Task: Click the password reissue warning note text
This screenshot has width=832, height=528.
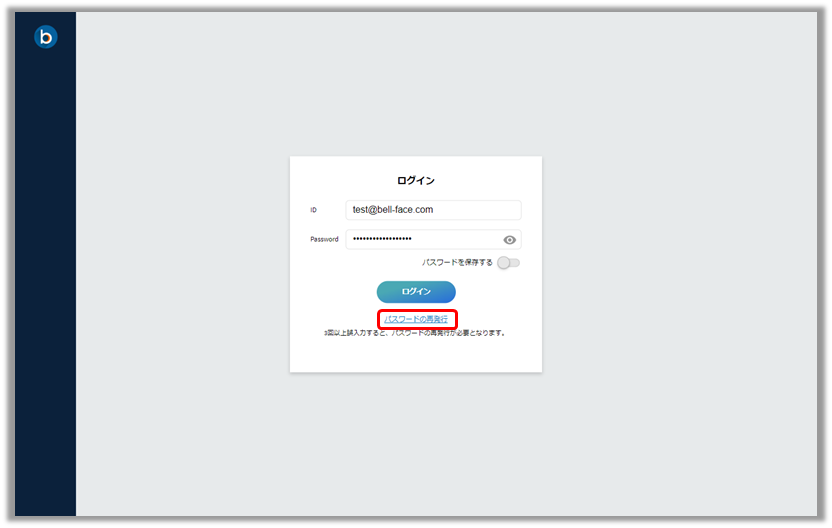Action: [x=415, y=333]
